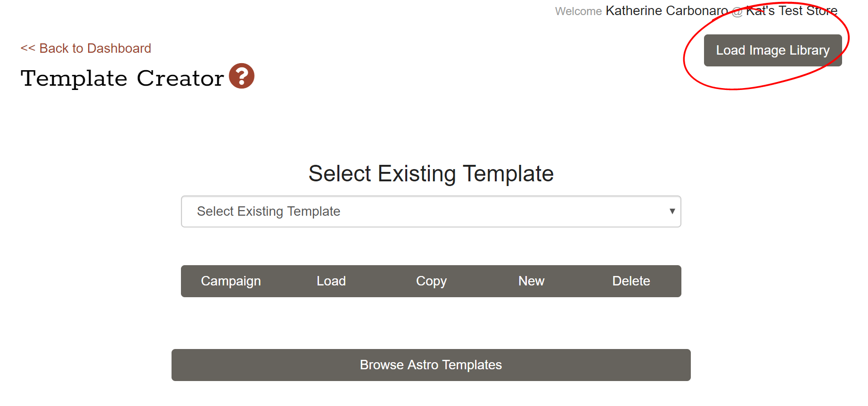This screenshot has height=406, width=868.
Task: Create a New template
Action: point(531,281)
